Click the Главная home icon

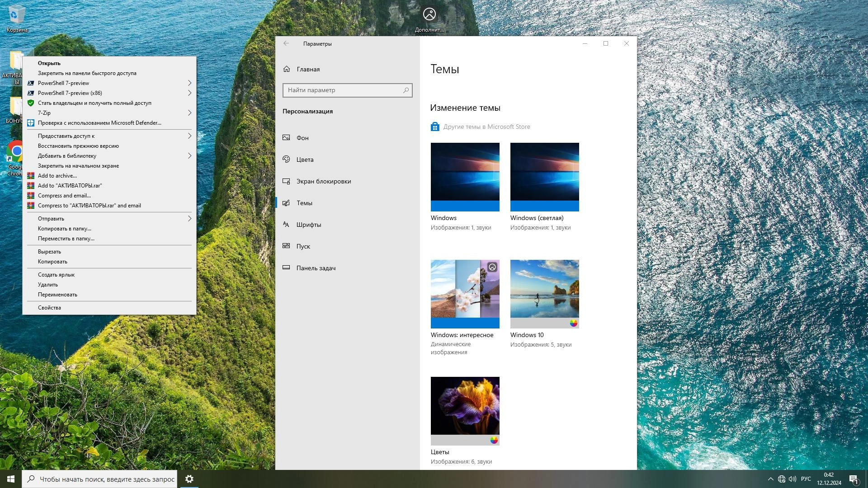(x=287, y=69)
